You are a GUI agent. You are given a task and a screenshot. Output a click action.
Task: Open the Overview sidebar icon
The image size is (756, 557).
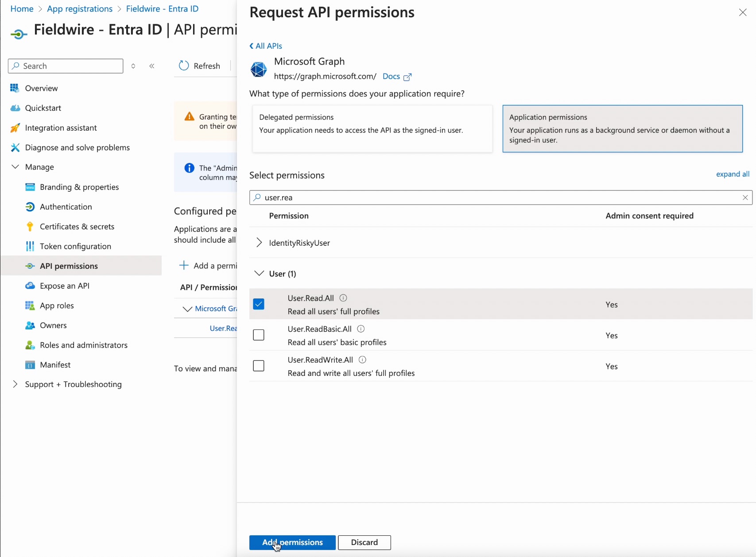pyautogui.click(x=15, y=88)
